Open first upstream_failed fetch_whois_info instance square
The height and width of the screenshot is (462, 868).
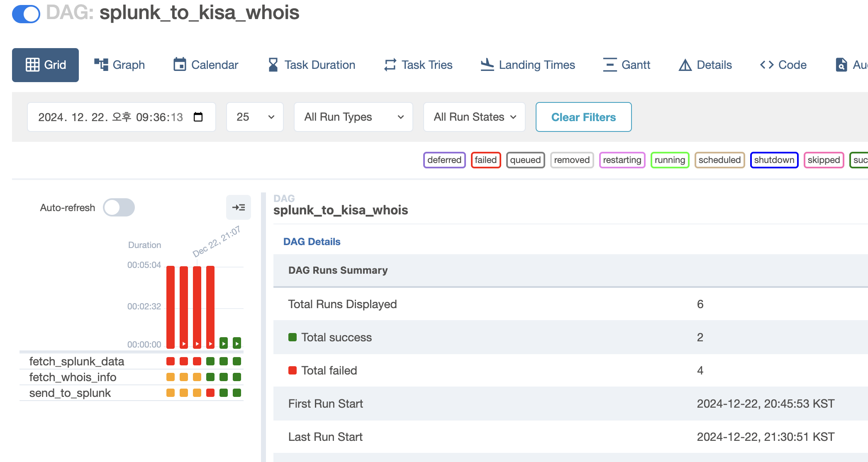pos(171,377)
